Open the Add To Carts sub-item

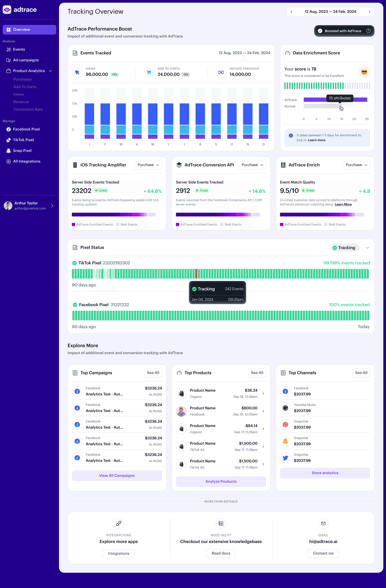(25, 87)
